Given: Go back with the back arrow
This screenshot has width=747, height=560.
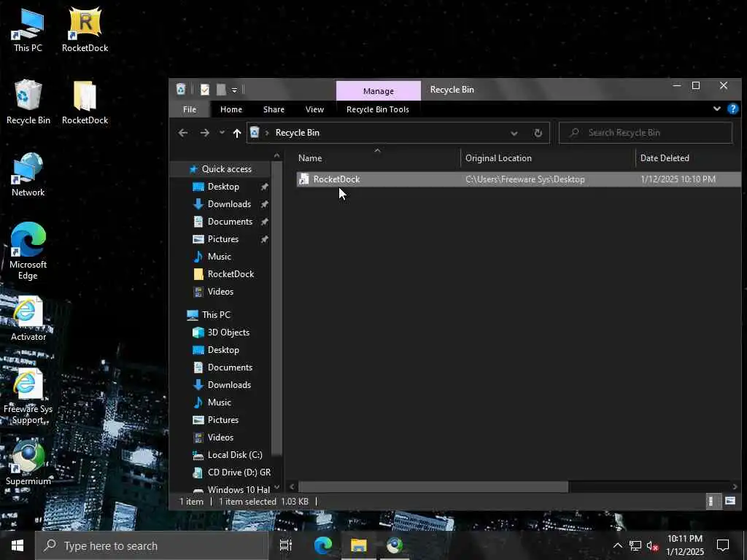Looking at the screenshot, I should tap(183, 133).
